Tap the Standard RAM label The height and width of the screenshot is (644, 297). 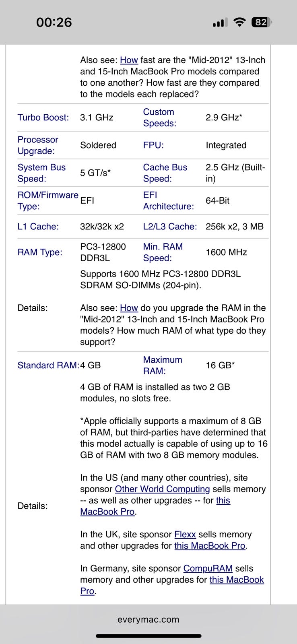(48, 365)
